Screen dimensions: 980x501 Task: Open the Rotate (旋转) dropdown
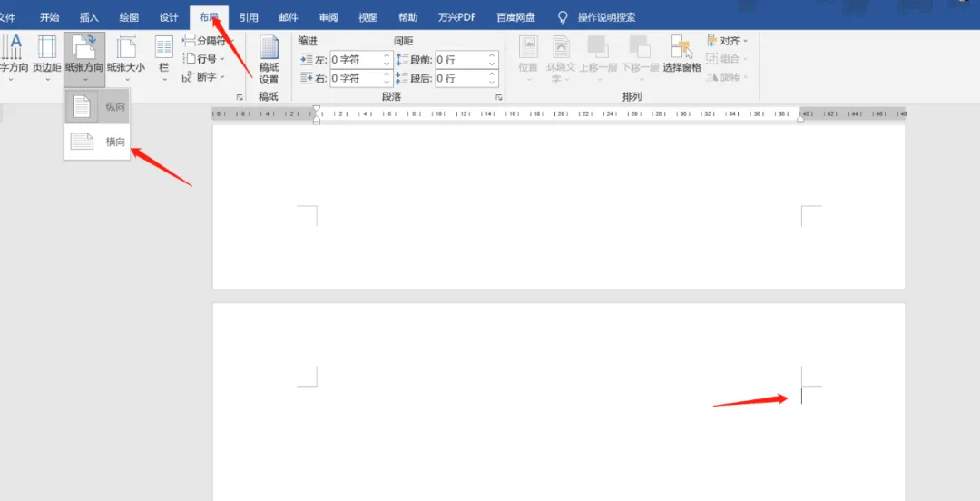[x=728, y=77]
